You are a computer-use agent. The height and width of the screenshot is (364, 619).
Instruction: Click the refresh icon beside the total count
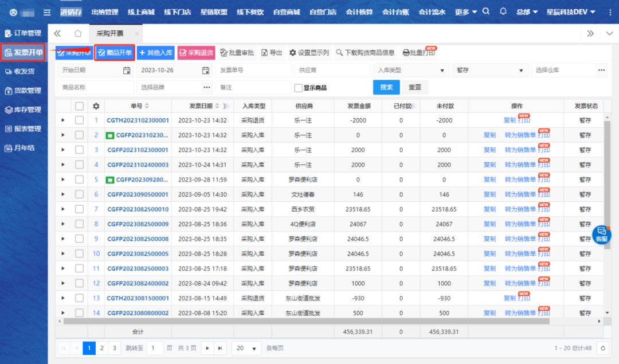click(x=602, y=348)
